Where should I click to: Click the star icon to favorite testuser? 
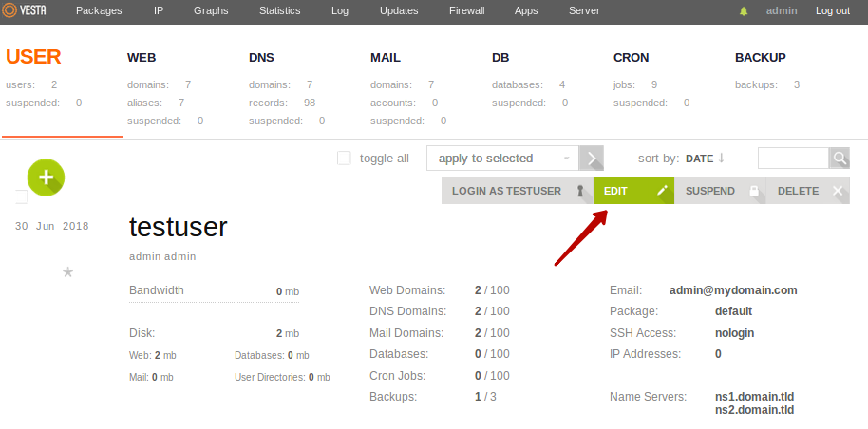(x=67, y=272)
